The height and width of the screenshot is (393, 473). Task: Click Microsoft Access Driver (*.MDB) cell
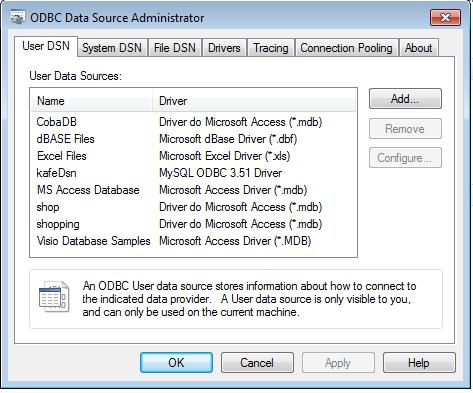tap(235, 241)
